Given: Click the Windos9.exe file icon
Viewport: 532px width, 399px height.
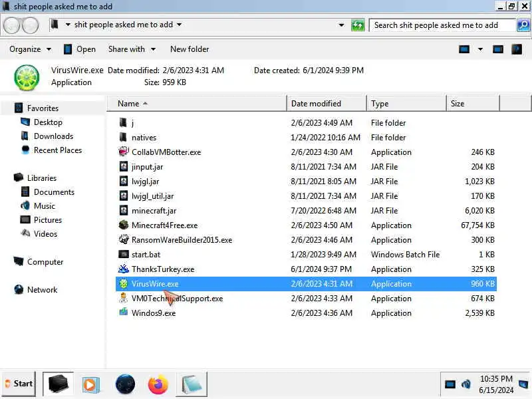Looking at the screenshot, I should point(124,312).
